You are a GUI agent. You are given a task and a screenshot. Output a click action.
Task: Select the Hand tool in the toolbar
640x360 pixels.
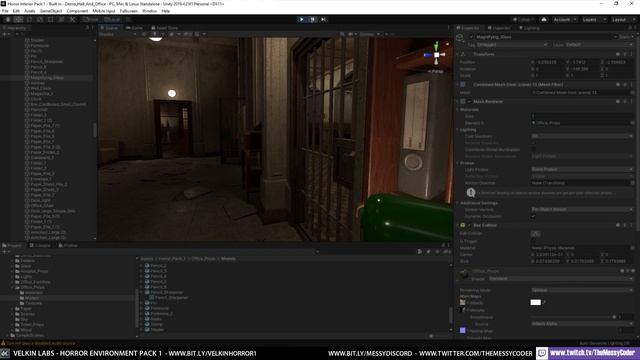7,20
